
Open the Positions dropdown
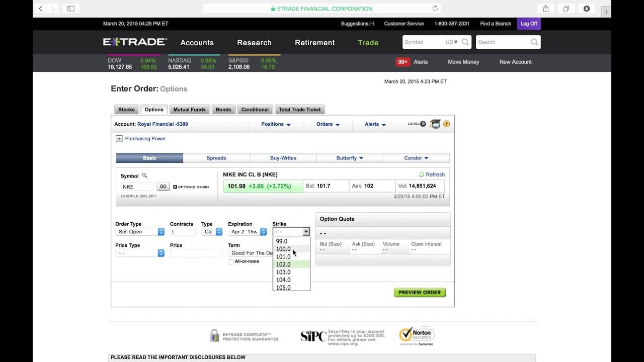(276, 124)
